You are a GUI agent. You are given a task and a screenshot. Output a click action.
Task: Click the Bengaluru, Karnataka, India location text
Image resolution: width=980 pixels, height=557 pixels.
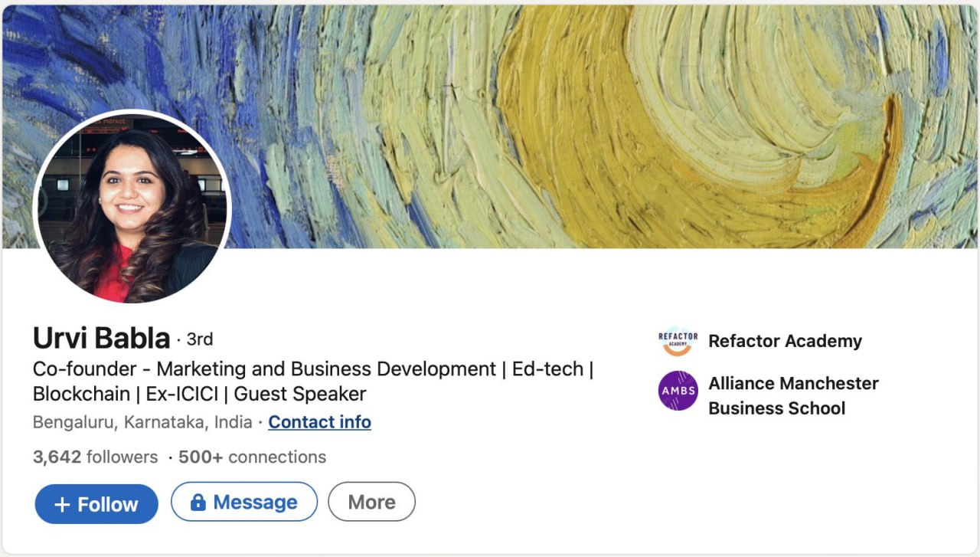point(142,422)
